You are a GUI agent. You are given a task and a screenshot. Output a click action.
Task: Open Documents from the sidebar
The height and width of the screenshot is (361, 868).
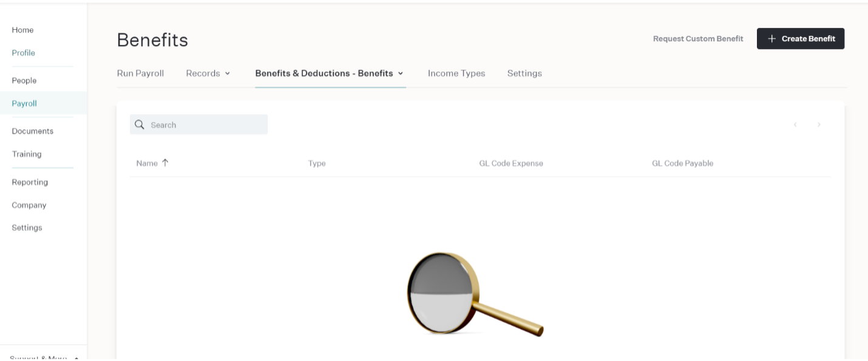(33, 131)
